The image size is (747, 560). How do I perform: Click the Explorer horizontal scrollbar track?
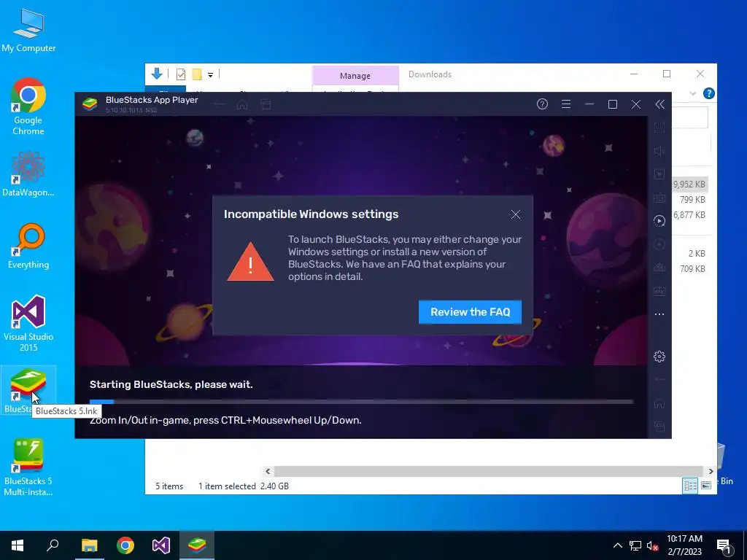click(489, 471)
